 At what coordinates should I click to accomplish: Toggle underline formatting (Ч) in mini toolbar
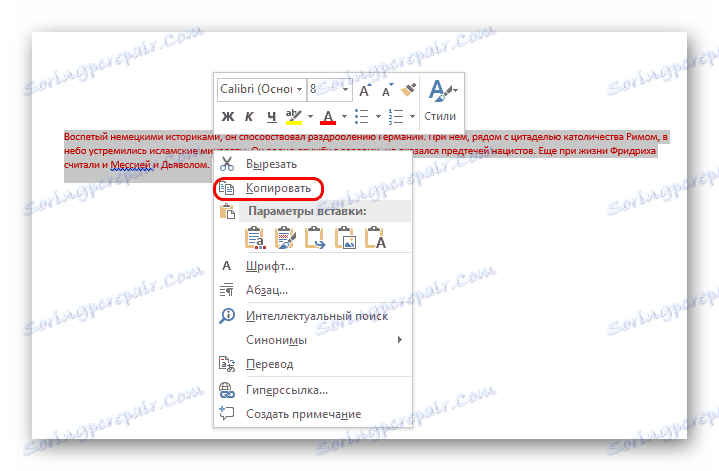coord(271,117)
